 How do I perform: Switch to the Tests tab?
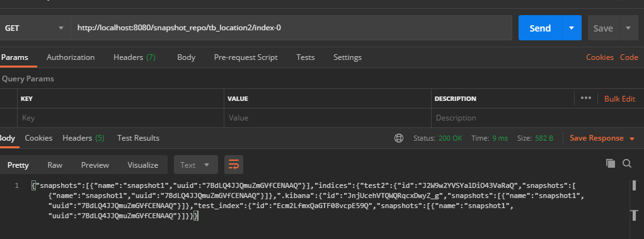coord(306,57)
